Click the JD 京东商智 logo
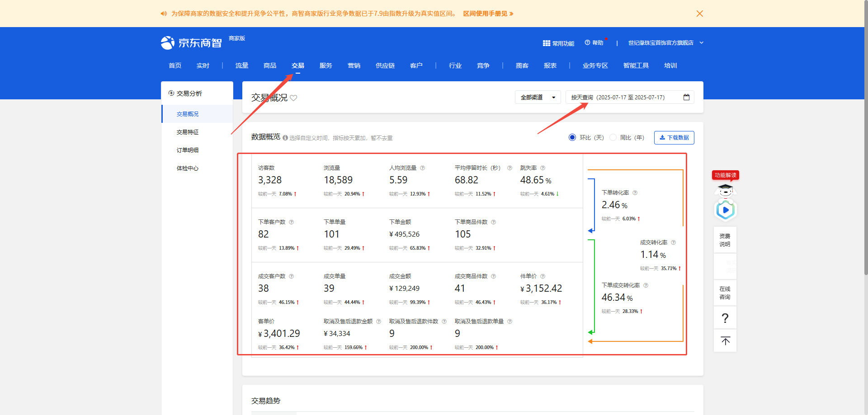This screenshot has height=415, width=868. point(192,43)
